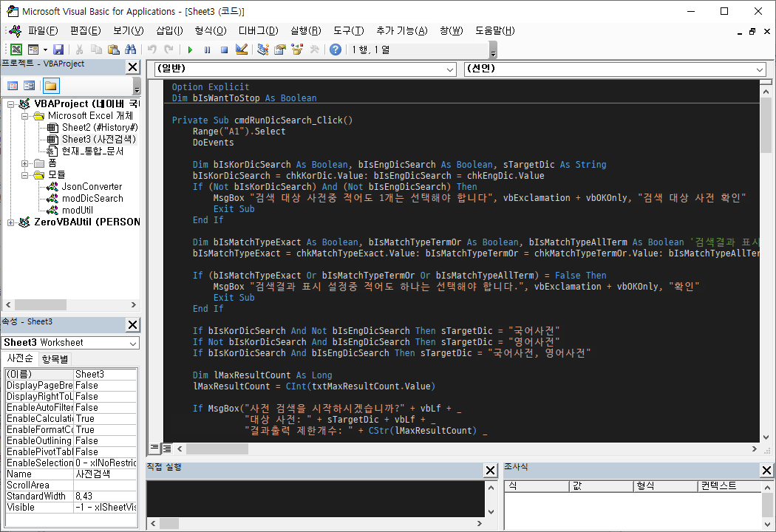Click the Reset (stop) icon
The height and width of the screenshot is (532, 776).
coord(225,50)
